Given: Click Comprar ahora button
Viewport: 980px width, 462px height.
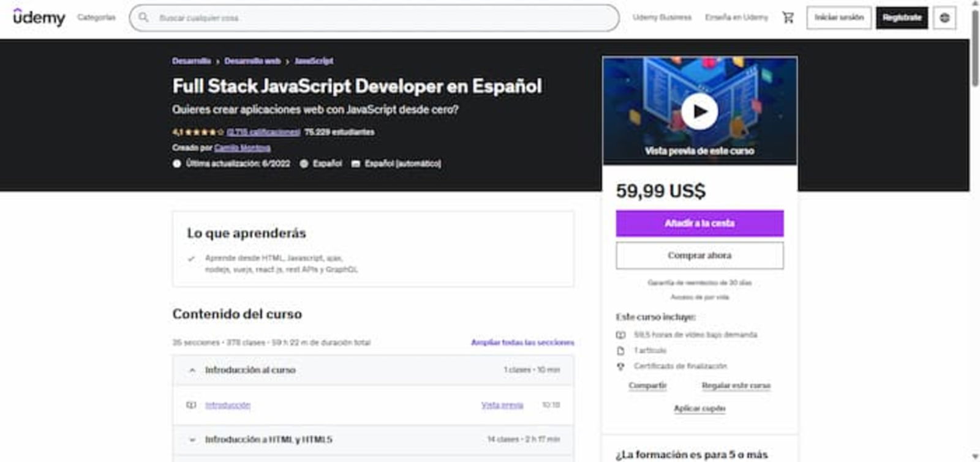Looking at the screenshot, I should 699,255.
